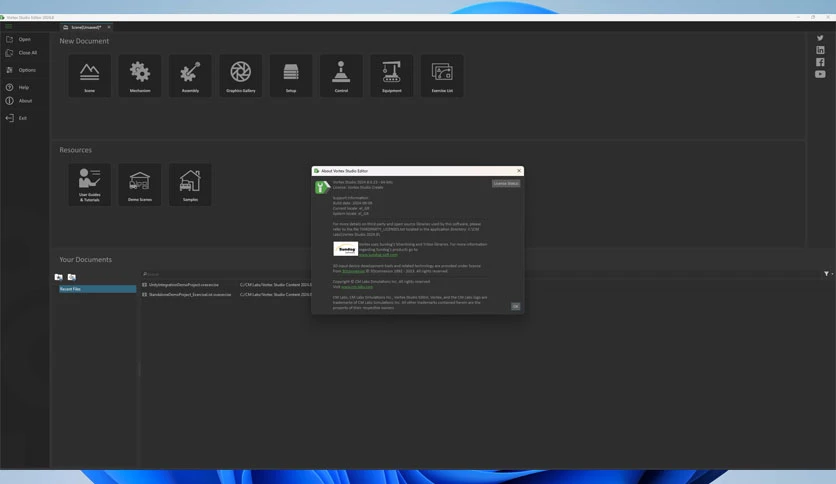The width and height of the screenshot is (836, 484).
Task: Toggle the green hamburger menu icon
Action: point(9,27)
